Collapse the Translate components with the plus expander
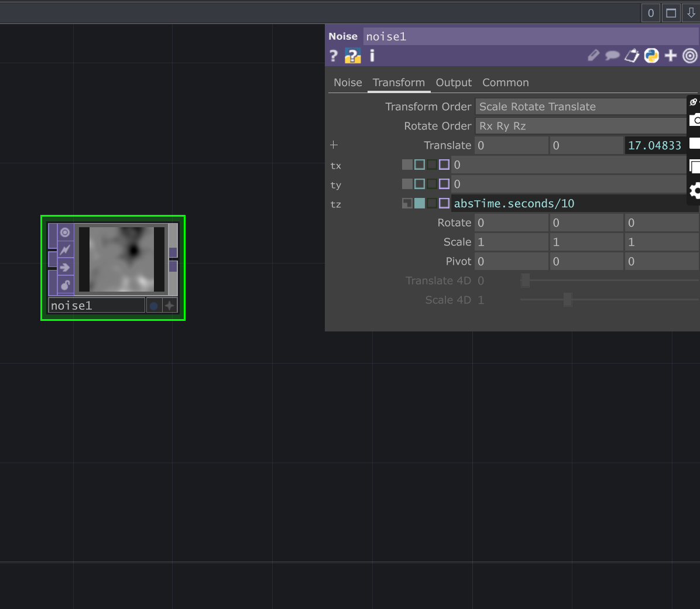Screen dimensions: 700x609 pos(334,145)
